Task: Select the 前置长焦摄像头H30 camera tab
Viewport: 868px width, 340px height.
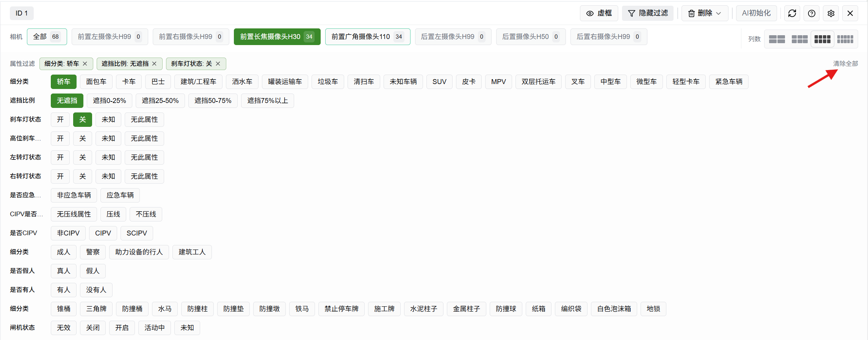Action: pyautogui.click(x=277, y=37)
